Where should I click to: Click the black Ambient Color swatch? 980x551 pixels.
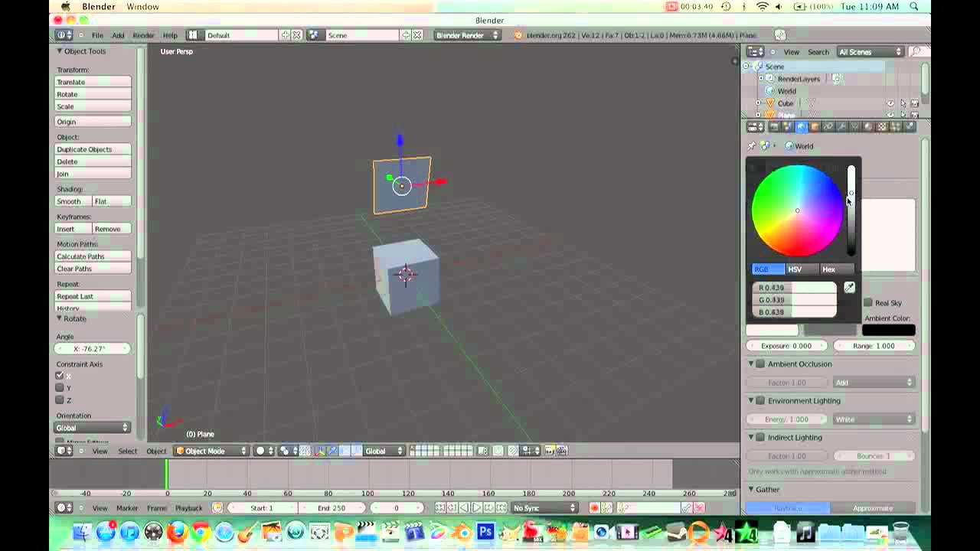[888, 330]
